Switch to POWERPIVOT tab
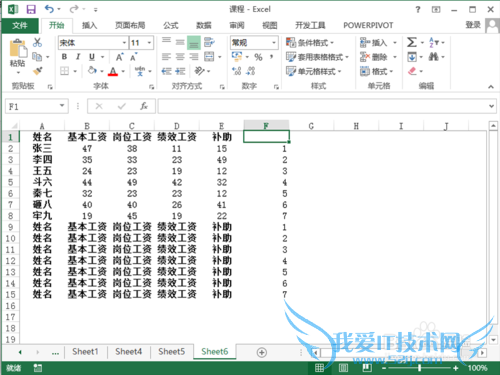The width and height of the screenshot is (500, 375). 368,25
